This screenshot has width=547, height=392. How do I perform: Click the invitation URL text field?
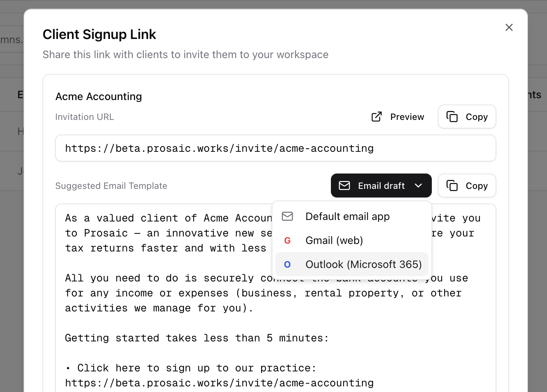tap(276, 148)
